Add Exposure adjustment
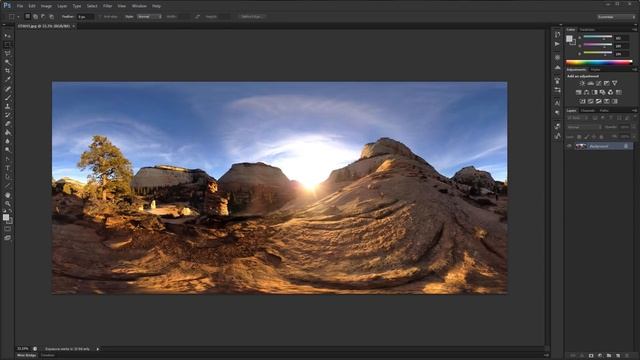640x360 pixels. click(607, 83)
